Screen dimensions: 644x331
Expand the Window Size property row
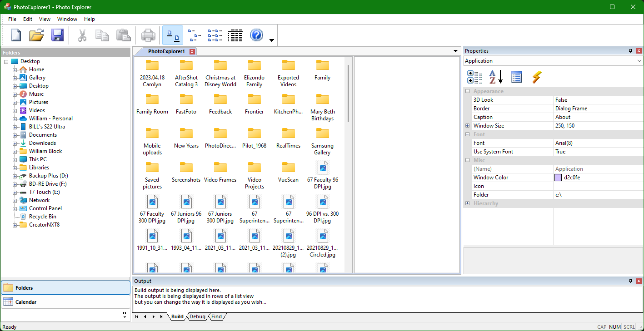pyautogui.click(x=467, y=125)
